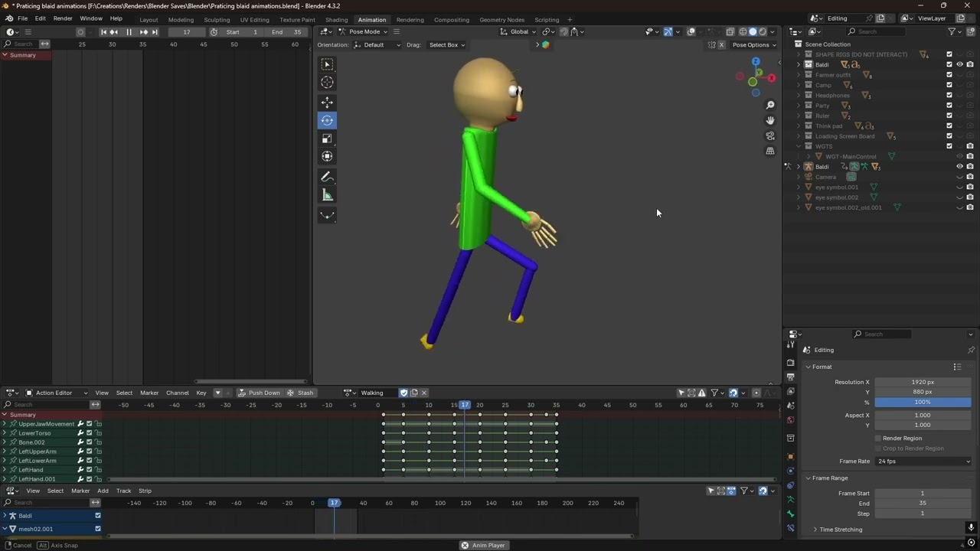This screenshot has width=980, height=551.
Task: Pause animation playback
Action: point(129,31)
